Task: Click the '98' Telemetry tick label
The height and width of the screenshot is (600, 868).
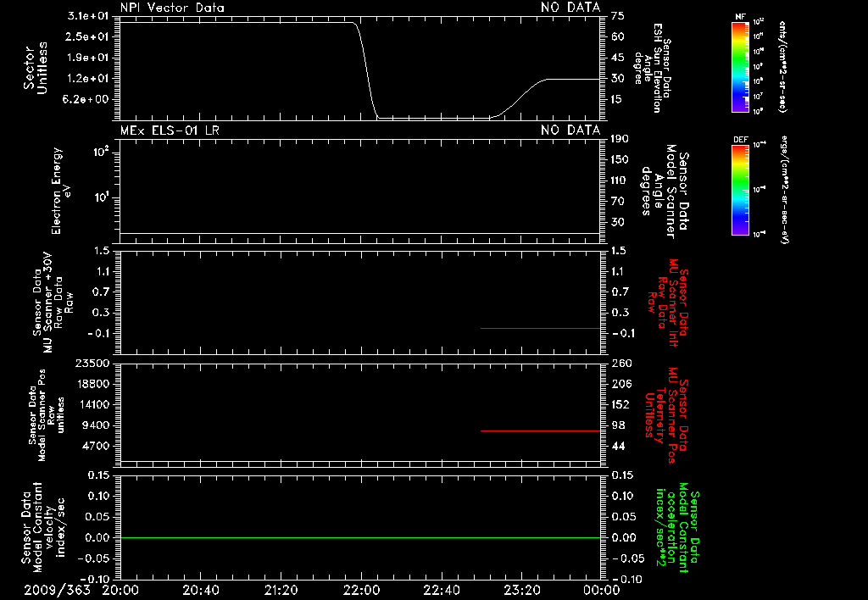Action: coord(618,425)
